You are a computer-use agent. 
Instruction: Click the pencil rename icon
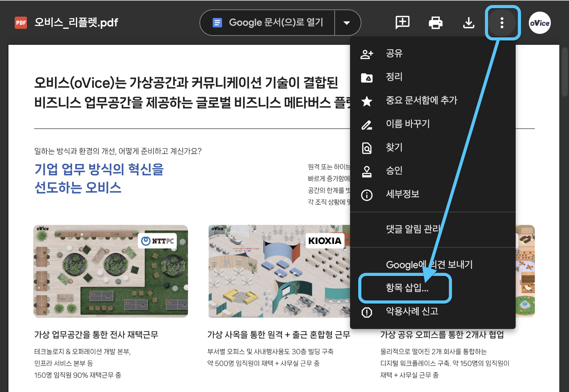[x=367, y=125]
